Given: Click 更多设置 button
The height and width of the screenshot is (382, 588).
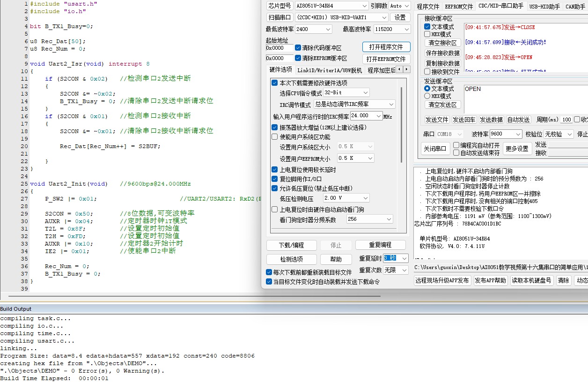Looking at the screenshot, I should 517,149.
